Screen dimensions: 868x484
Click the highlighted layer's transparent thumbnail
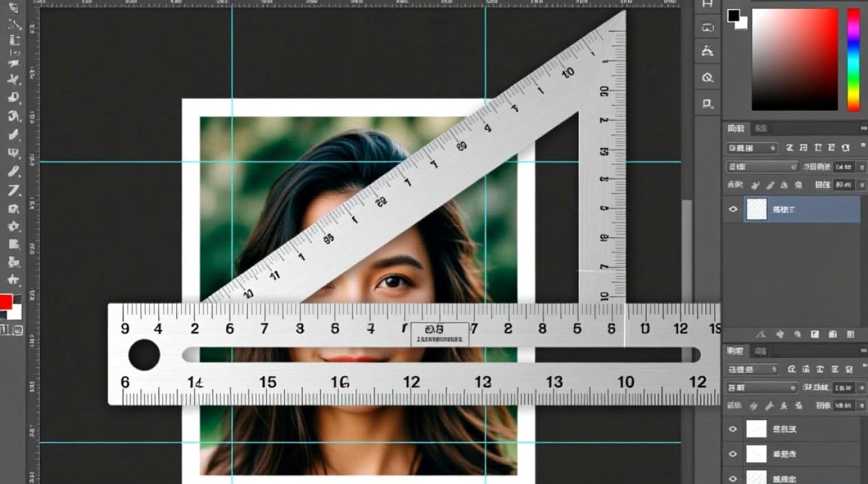(x=756, y=209)
